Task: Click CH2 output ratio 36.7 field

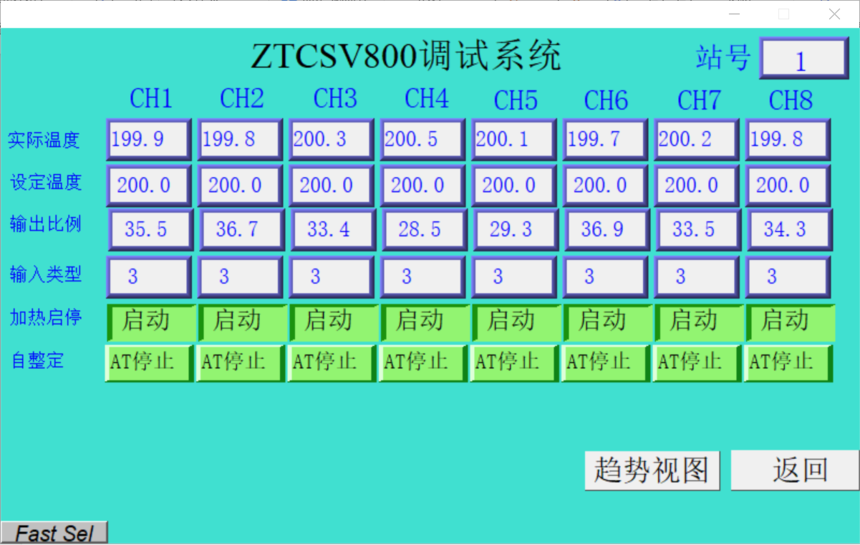Action: pyautogui.click(x=242, y=229)
